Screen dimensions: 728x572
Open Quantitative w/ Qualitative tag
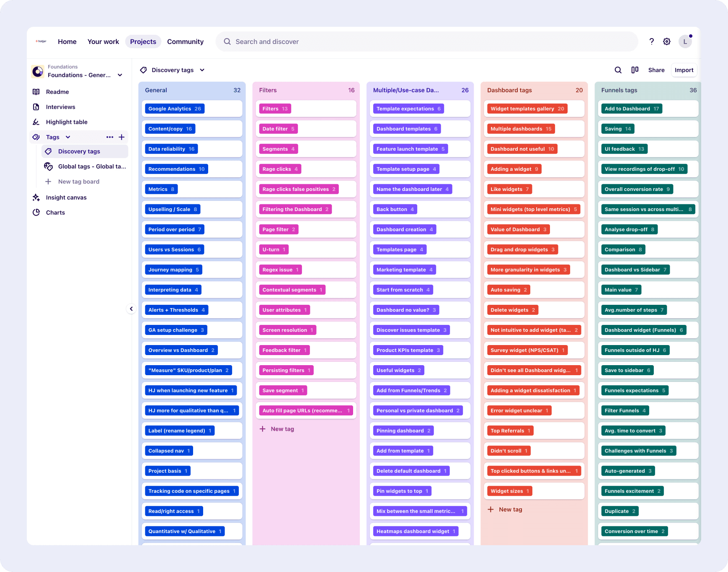click(185, 531)
